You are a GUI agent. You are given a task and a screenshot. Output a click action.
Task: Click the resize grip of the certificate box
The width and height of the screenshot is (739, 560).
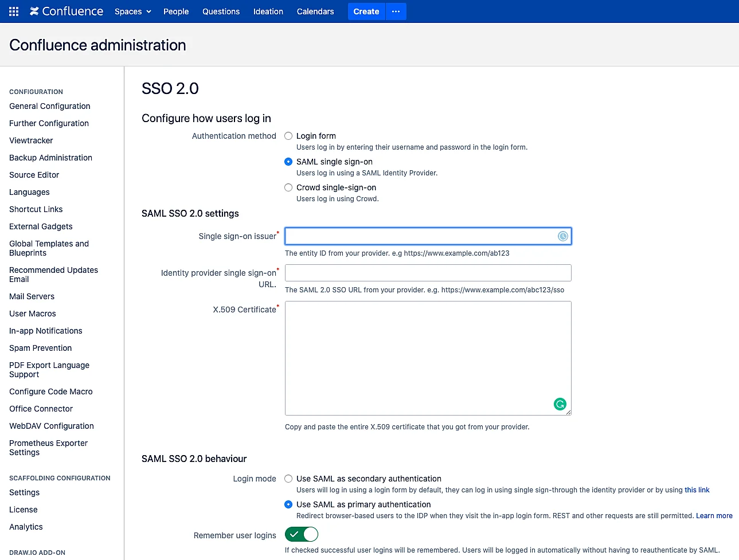point(568,412)
